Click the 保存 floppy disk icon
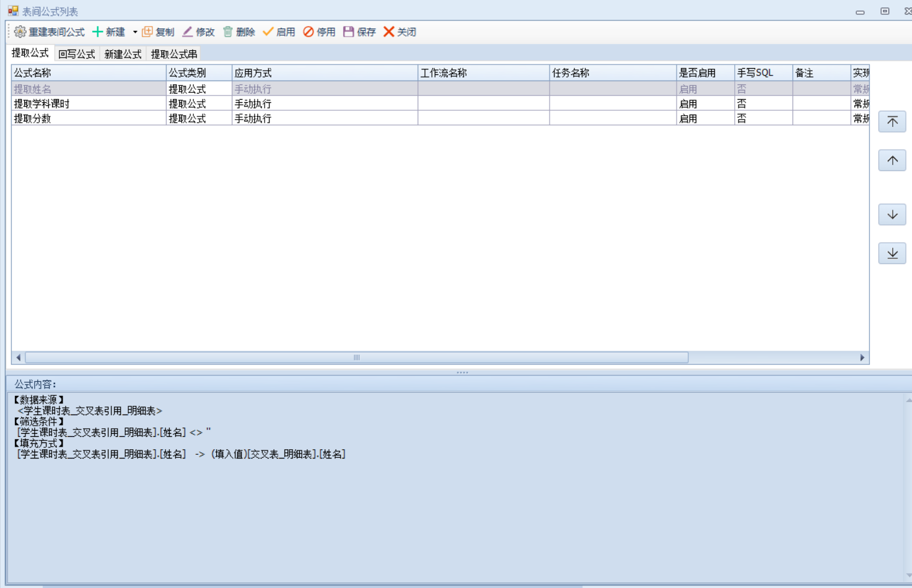The height and width of the screenshot is (588, 912). (349, 32)
